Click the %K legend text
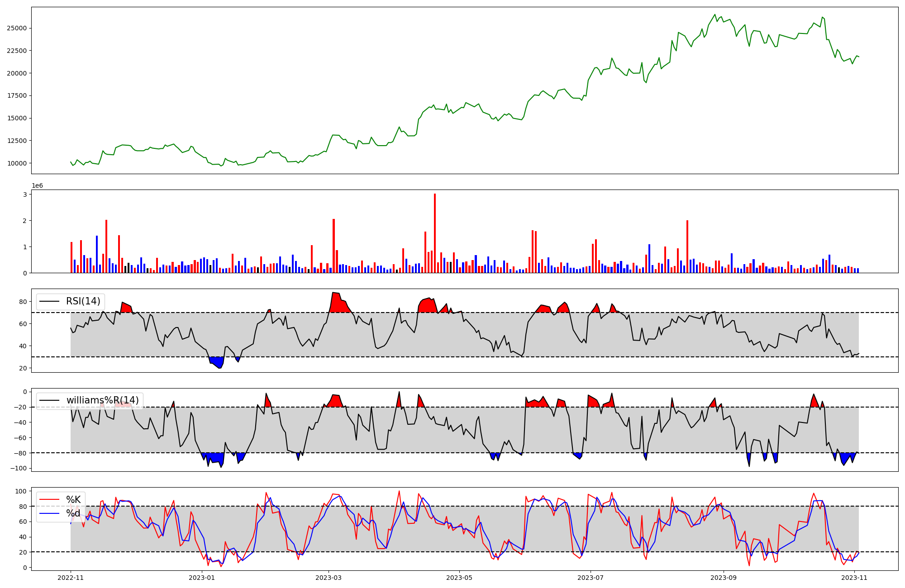Image resolution: width=905 pixels, height=588 pixels. point(73,500)
